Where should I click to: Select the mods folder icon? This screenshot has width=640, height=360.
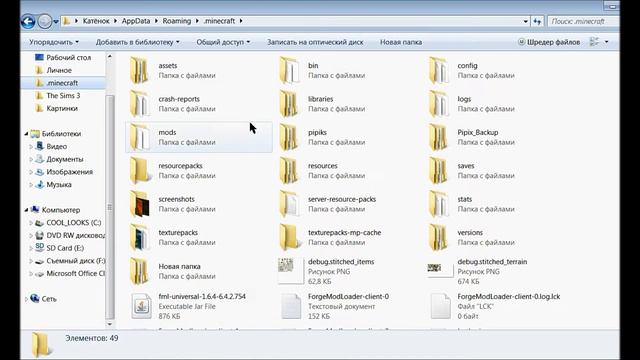(x=140, y=138)
